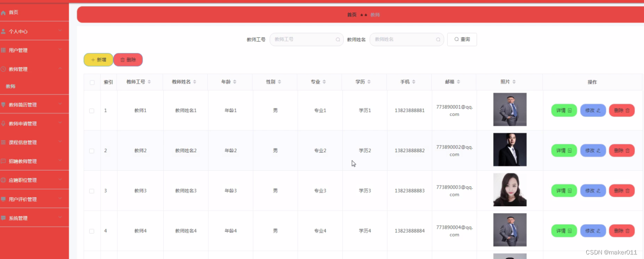Open 详情 for the 教师2 row
The width and height of the screenshot is (644, 259).
pos(564,150)
